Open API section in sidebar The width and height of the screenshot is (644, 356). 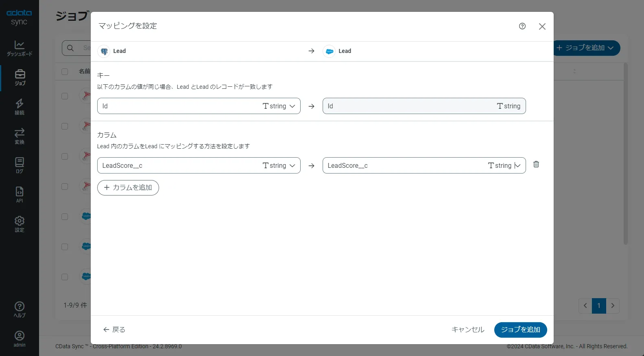[20, 195]
